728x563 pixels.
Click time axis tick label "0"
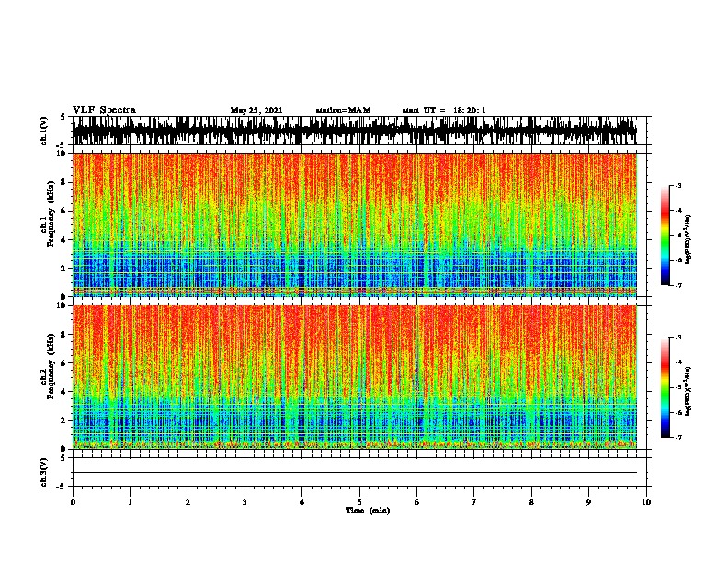(73, 502)
